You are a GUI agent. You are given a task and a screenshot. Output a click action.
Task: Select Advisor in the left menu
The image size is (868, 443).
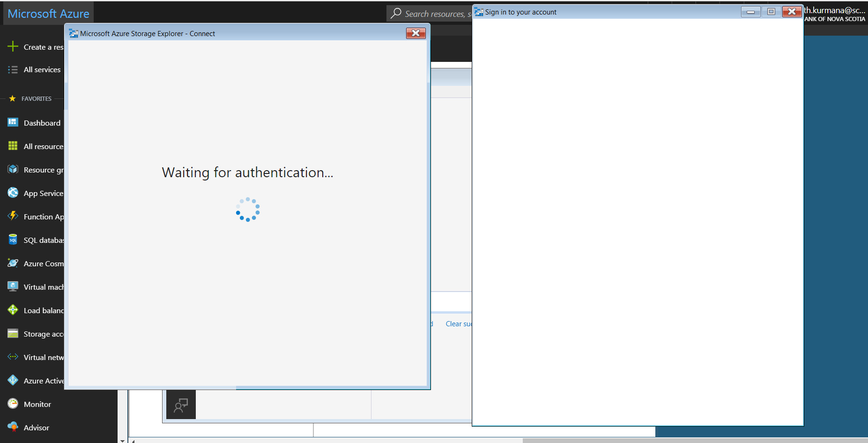click(x=37, y=428)
